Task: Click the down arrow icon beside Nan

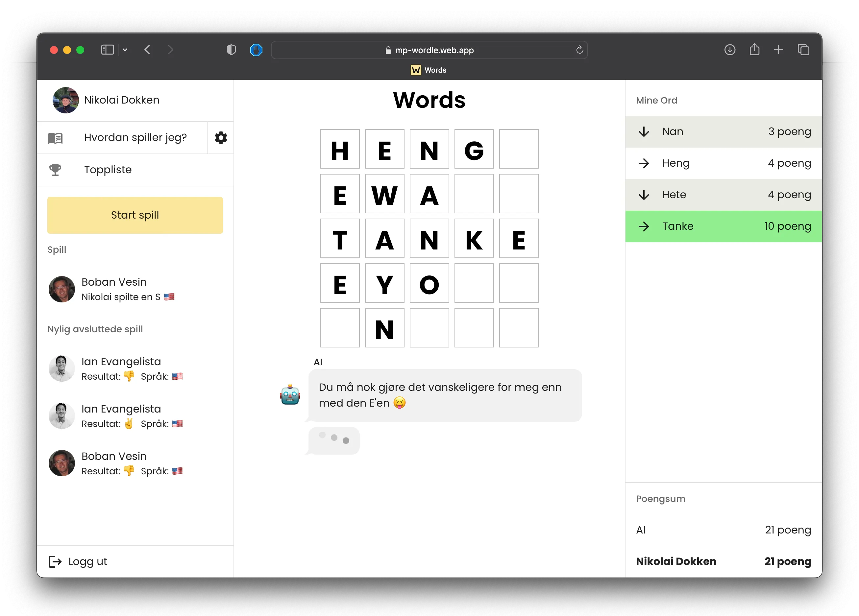Action: [644, 131]
